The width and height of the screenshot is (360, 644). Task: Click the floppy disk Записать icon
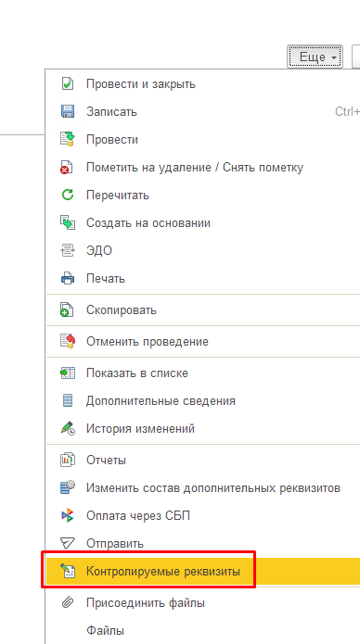coord(67,112)
